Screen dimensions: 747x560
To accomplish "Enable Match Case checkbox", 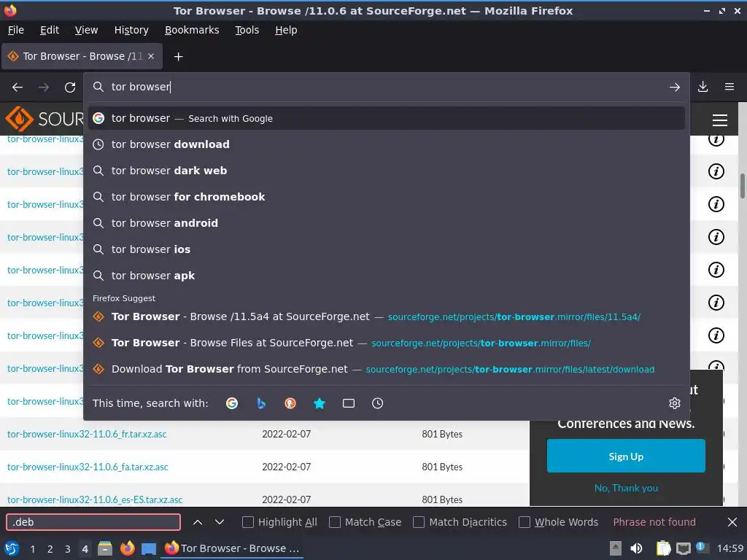I will pos(335,522).
